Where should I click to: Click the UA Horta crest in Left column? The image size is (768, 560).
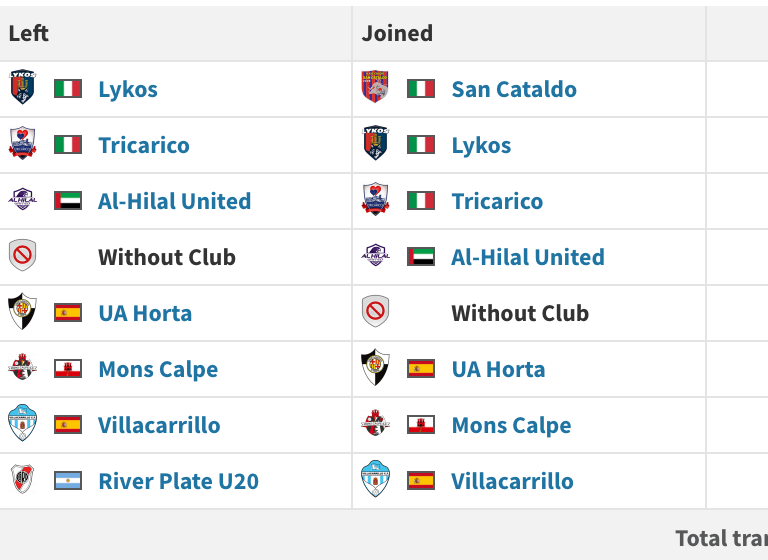click(x=22, y=312)
